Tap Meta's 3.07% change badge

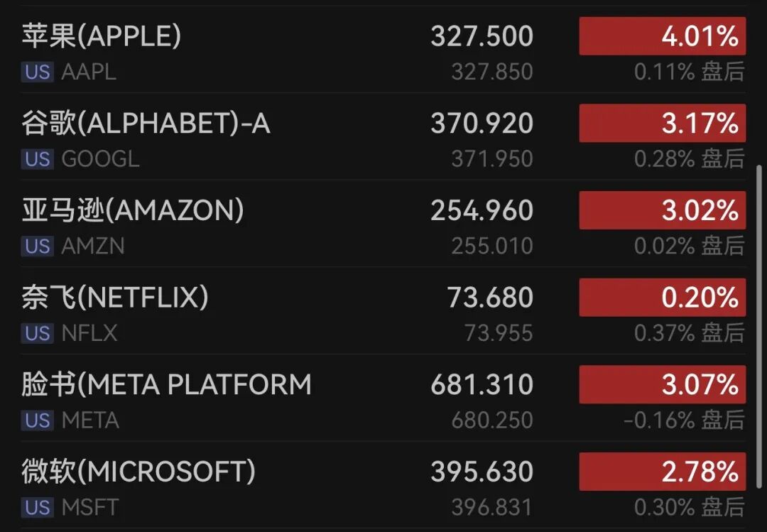(x=663, y=384)
